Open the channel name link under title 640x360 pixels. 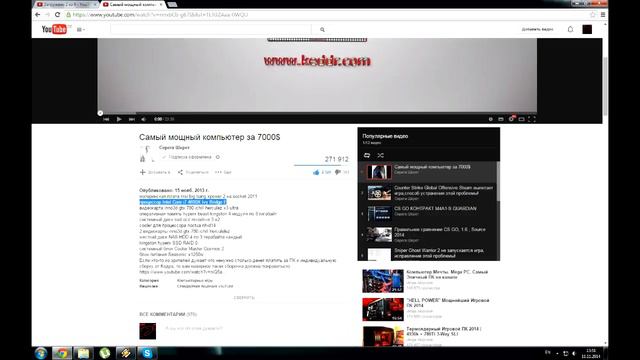(174, 148)
